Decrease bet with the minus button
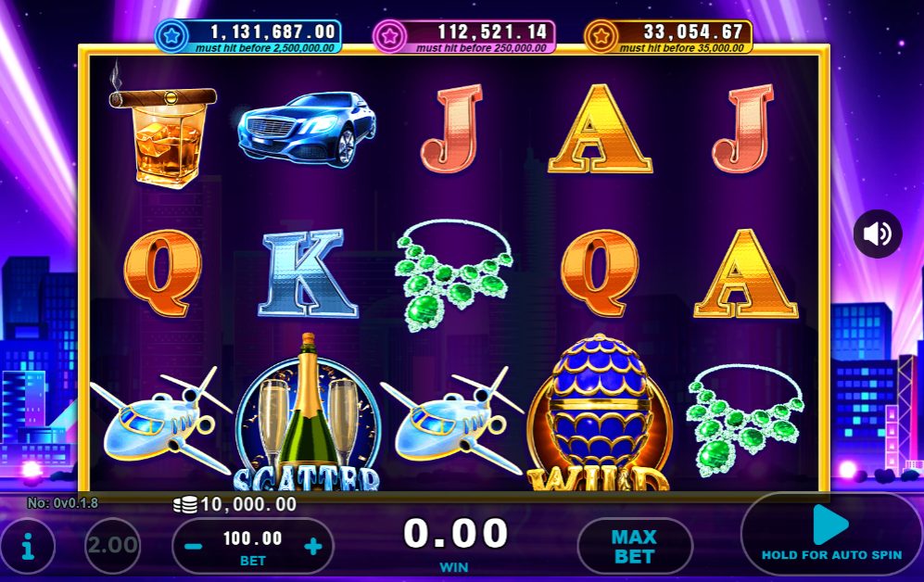Screen dimensions: 924x582 [x=194, y=547]
